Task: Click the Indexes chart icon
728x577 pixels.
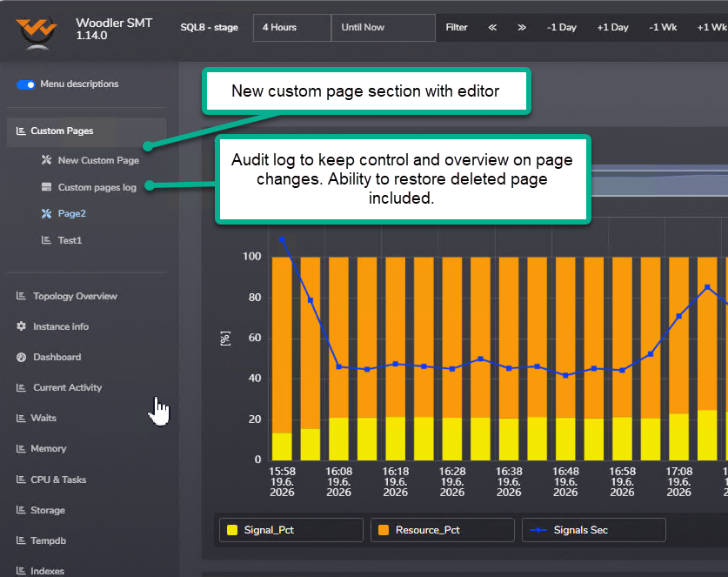Action: click(21, 571)
